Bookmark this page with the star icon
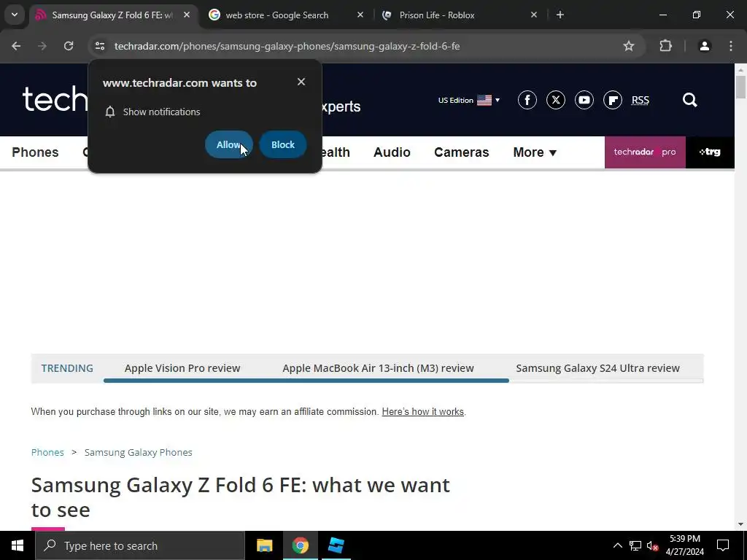 629,46
